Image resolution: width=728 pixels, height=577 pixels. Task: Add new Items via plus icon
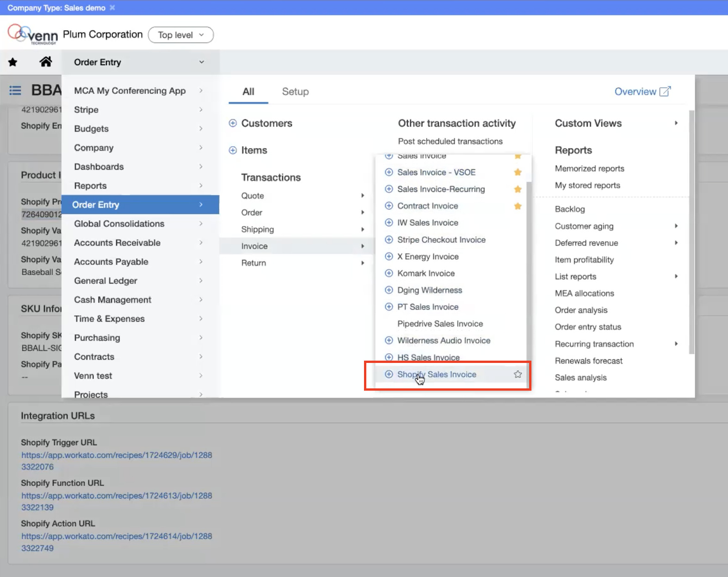233,150
